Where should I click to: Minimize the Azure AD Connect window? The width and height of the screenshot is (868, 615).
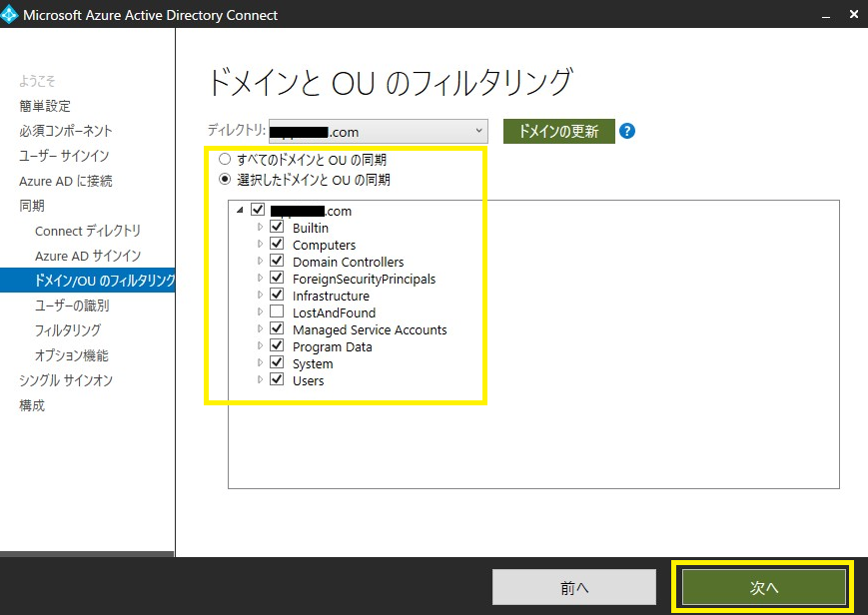(826, 16)
